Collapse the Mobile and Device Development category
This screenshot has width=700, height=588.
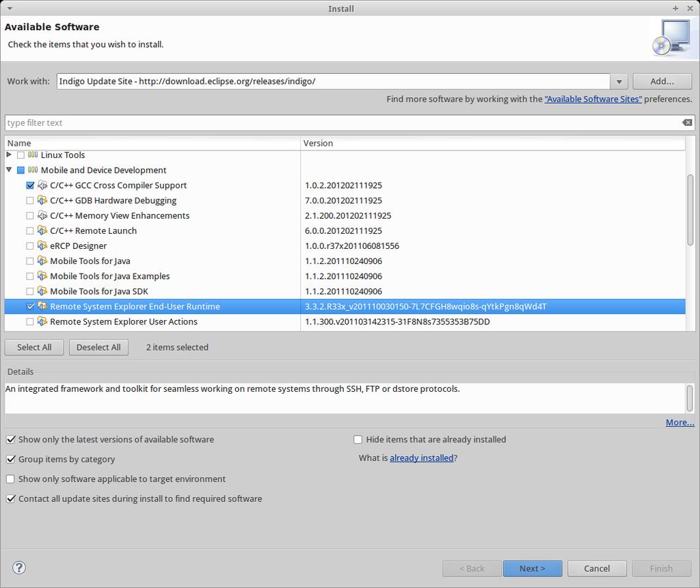pyautogui.click(x=9, y=170)
